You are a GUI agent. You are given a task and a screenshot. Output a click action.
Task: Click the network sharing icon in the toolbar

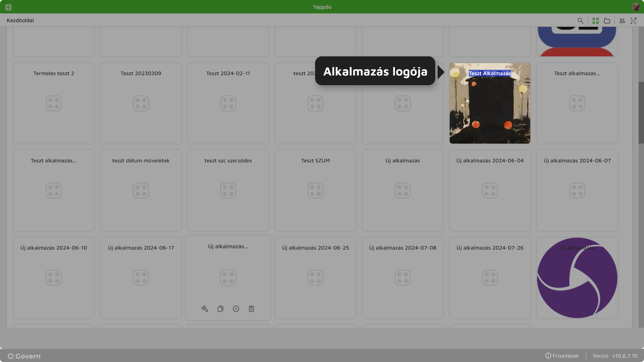pyautogui.click(x=633, y=20)
